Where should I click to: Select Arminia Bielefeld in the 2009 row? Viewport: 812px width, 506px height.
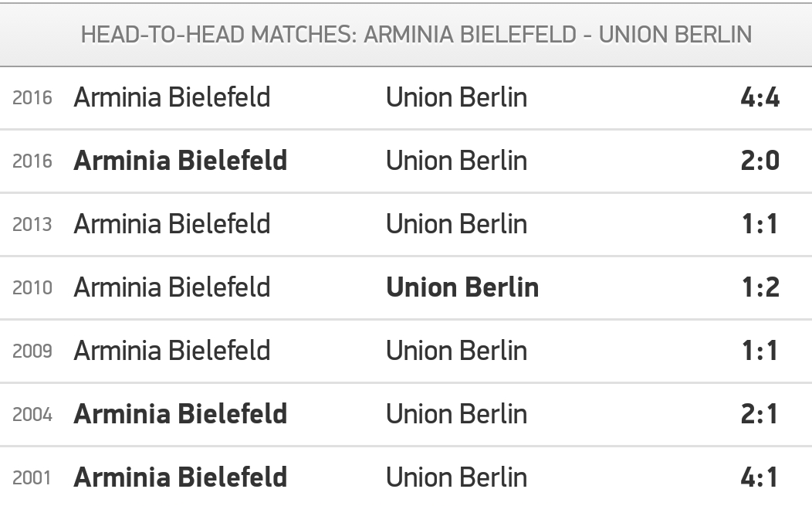pyautogui.click(x=172, y=351)
